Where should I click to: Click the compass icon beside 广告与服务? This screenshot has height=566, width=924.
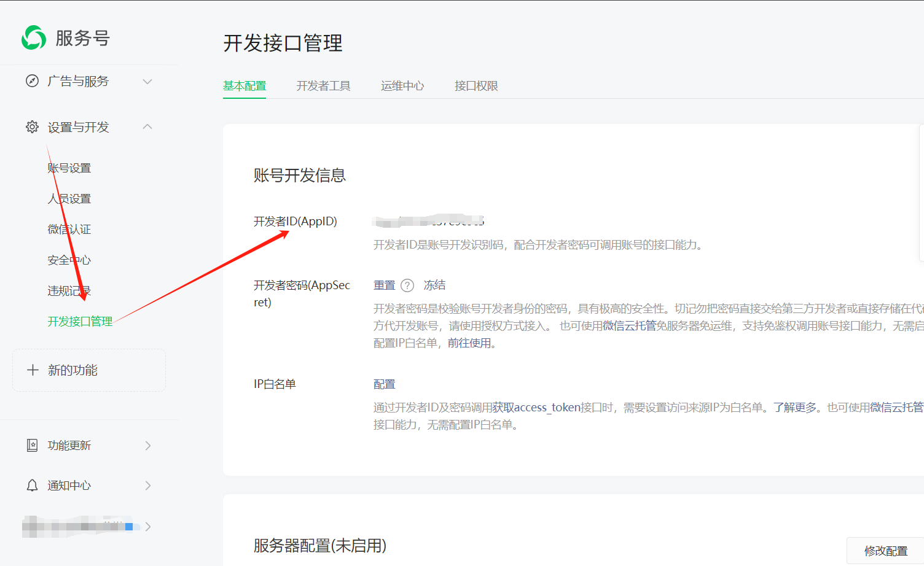(x=32, y=81)
